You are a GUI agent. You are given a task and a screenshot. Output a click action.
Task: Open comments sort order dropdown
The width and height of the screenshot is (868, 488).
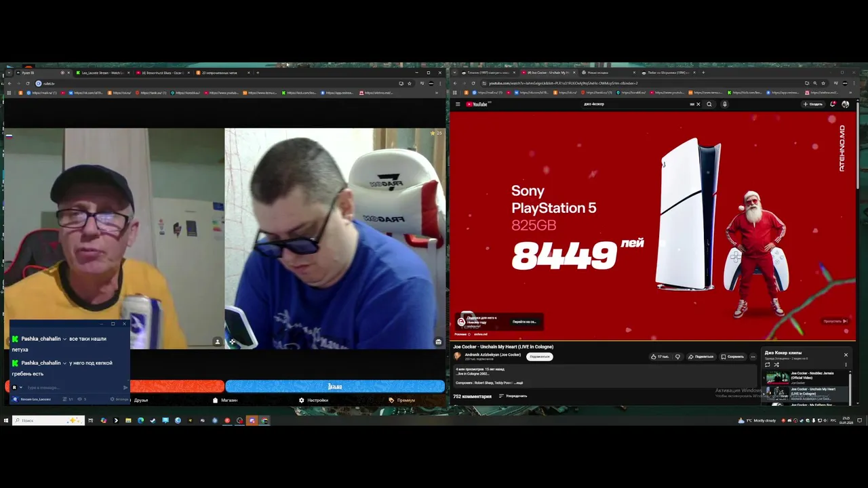513,396
